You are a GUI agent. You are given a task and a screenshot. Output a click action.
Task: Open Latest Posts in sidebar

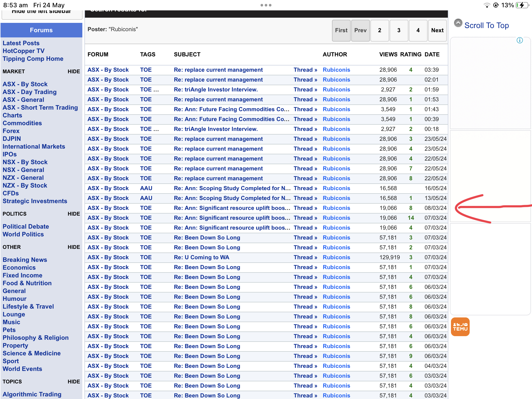click(x=21, y=43)
